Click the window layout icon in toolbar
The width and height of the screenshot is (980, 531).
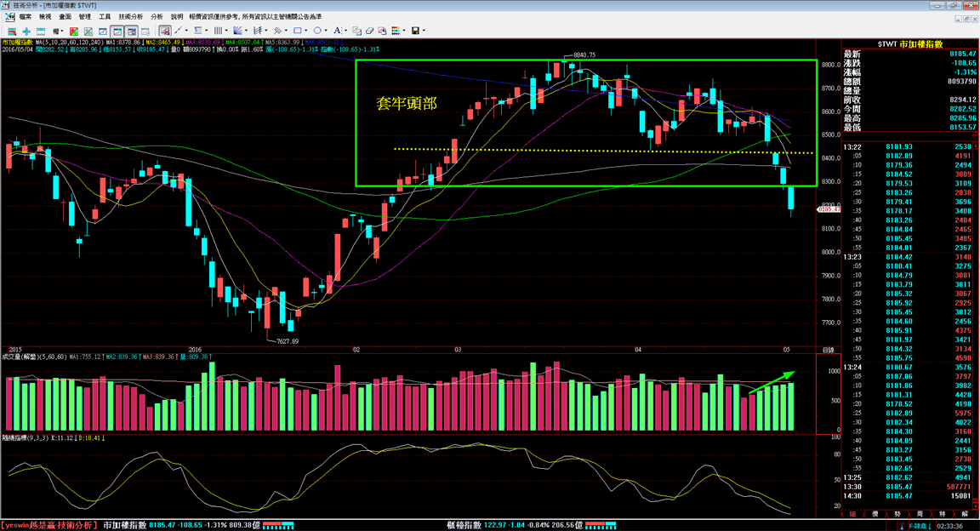(41, 31)
